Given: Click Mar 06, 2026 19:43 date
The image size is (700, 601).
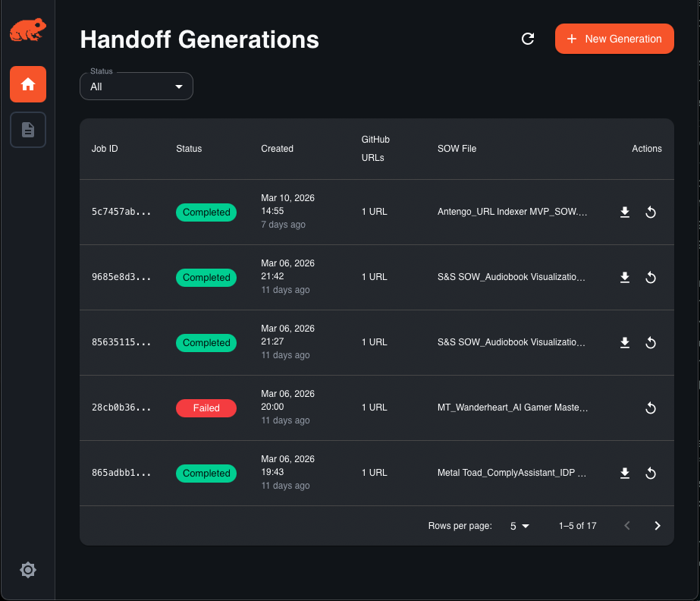Looking at the screenshot, I should pyautogui.click(x=287, y=465).
